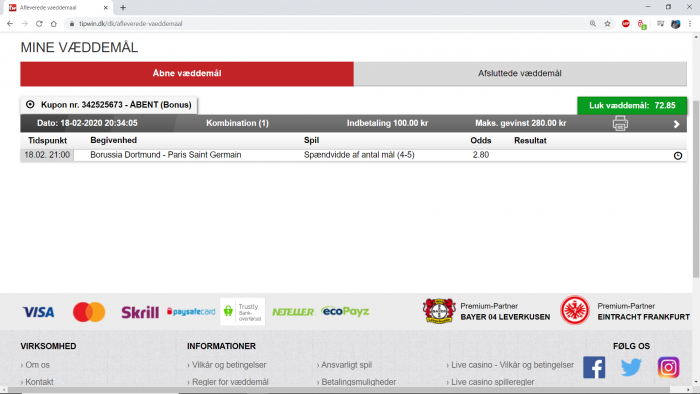Switch to Afsluttede væddemål tab
Viewport: 700px width, 394px height.
point(520,74)
